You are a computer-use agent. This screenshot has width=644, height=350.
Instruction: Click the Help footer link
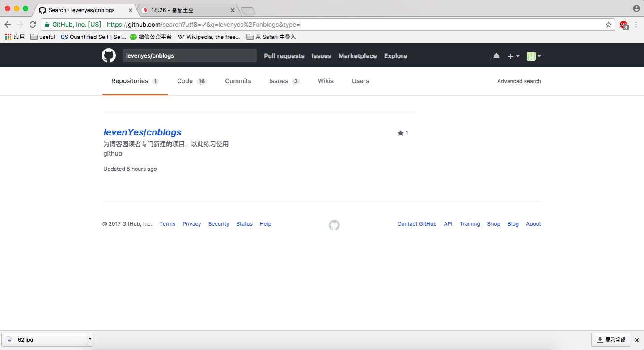(x=266, y=224)
